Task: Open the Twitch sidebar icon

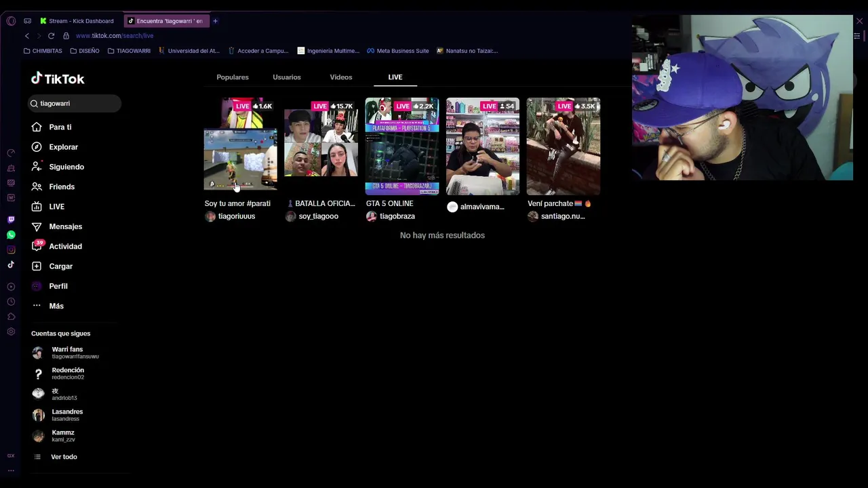Action: (11, 220)
